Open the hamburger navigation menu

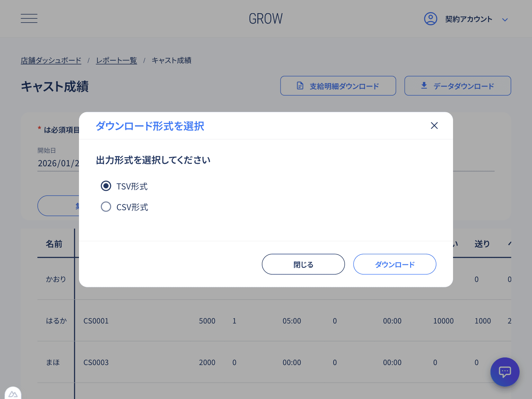point(29,18)
